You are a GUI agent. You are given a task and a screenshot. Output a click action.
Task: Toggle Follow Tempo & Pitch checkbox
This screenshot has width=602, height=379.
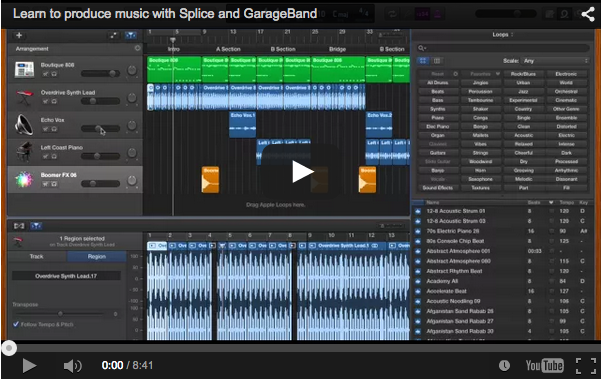[16, 324]
